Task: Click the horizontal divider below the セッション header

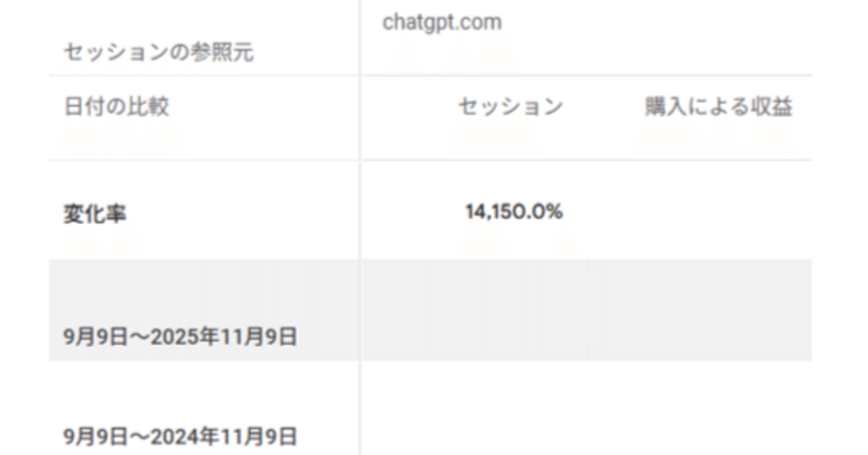Action: pos(475,160)
